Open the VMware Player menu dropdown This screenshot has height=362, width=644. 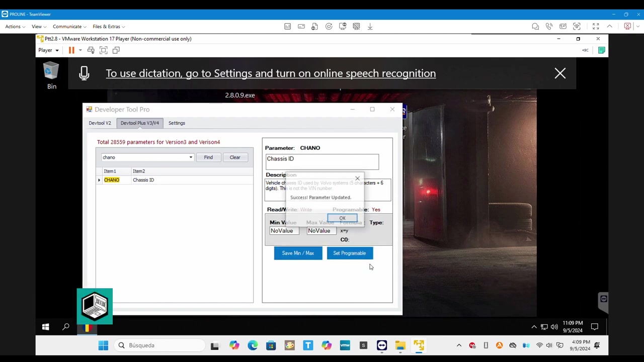(x=48, y=50)
